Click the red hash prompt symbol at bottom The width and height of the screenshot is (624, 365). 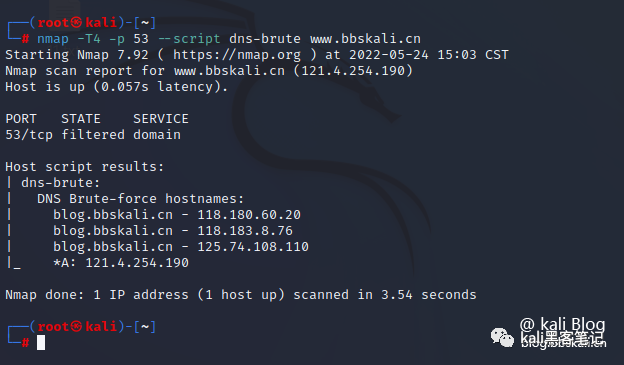25,342
